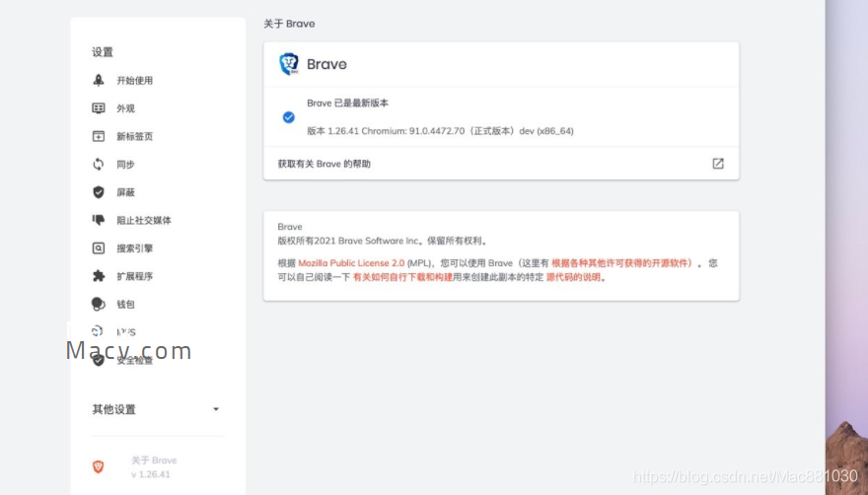Click the 设置 sidebar heading

[x=103, y=52]
